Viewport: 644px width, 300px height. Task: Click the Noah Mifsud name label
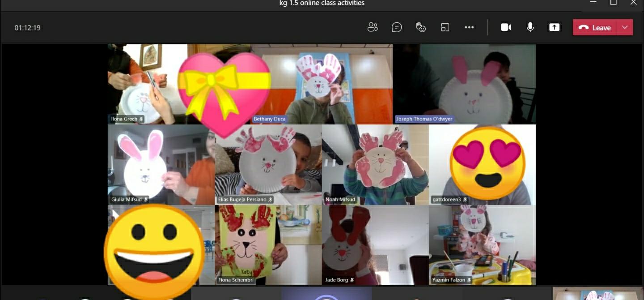point(341,200)
